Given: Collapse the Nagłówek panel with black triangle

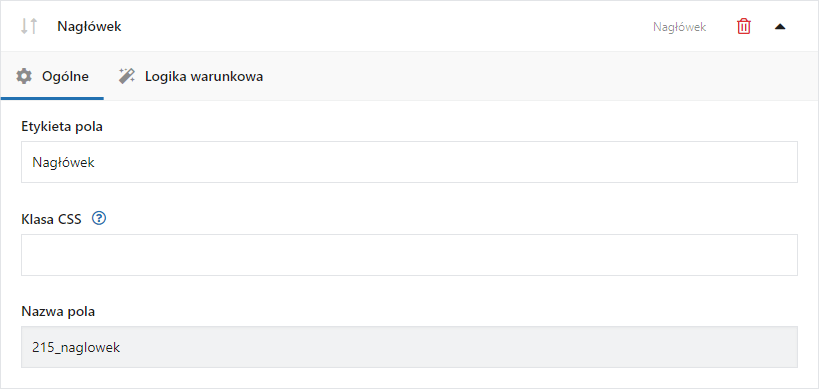Looking at the screenshot, I should coord(780,27).
